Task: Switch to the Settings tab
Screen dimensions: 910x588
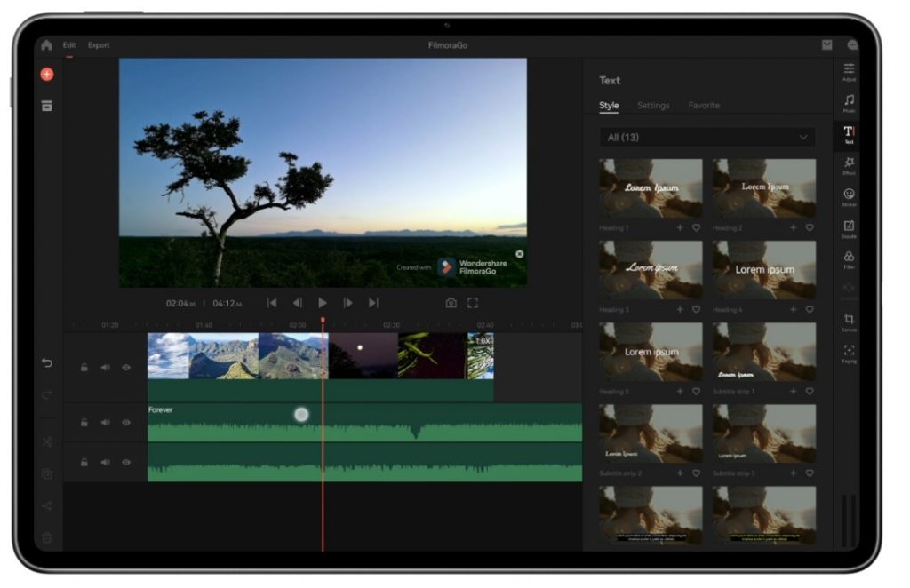Action: 653,106
